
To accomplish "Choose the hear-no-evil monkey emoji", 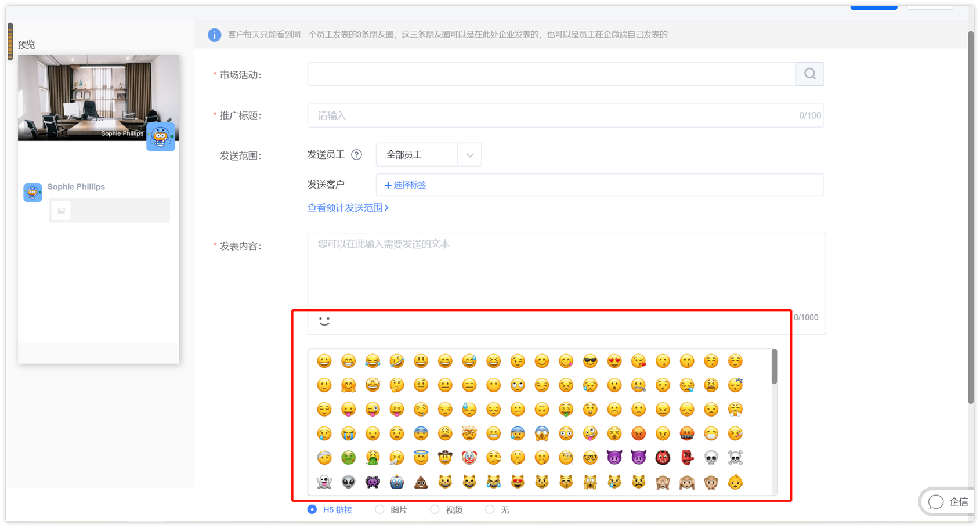I will point(687,482).
